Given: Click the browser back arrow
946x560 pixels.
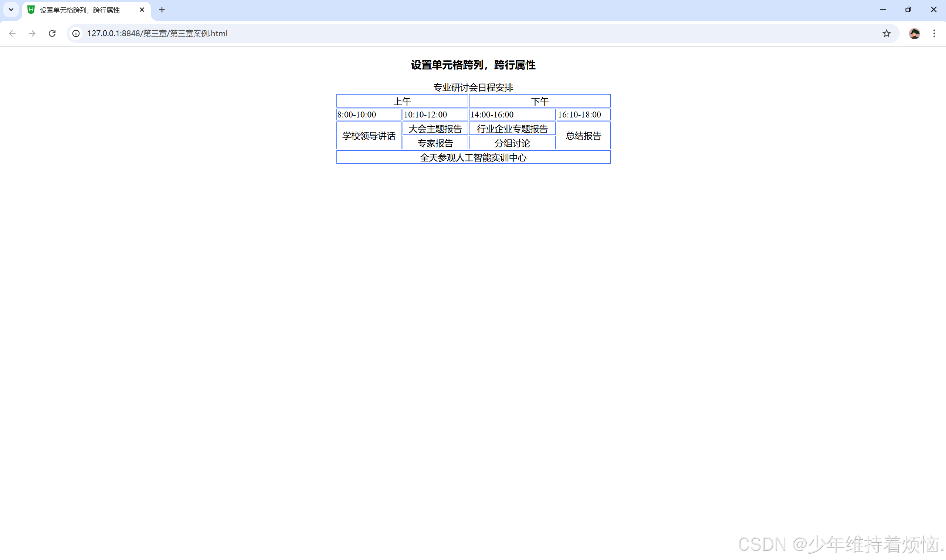Looking at the screenshot, I should point(12,34).
